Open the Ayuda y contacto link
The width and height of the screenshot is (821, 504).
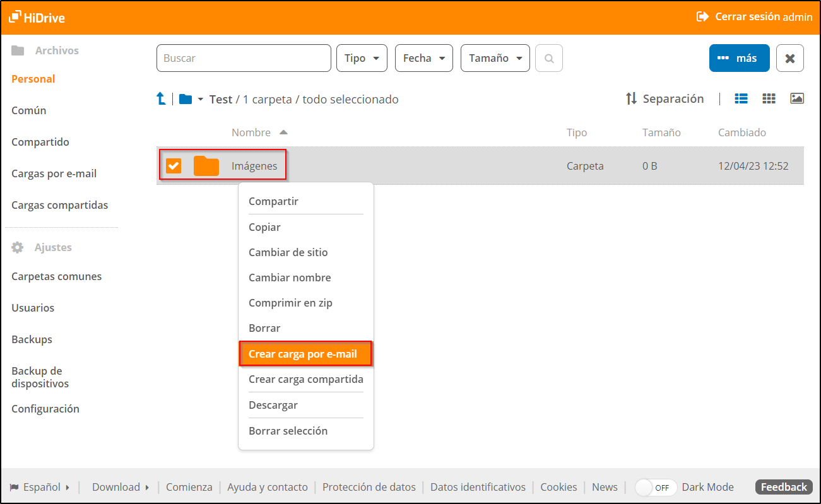coord(267,487)
